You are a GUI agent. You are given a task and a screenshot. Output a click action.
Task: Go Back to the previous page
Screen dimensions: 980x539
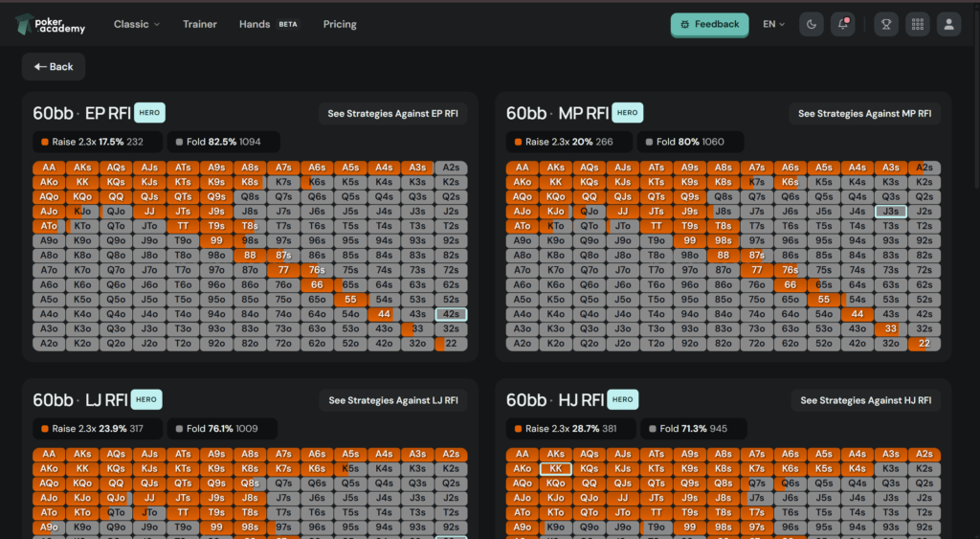(54, 67)
